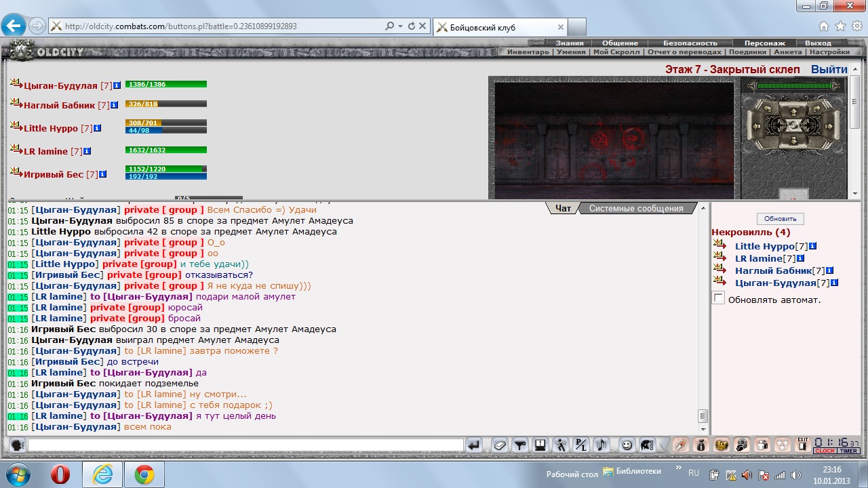Click the TIMER label under the clock

click(848, 451)
